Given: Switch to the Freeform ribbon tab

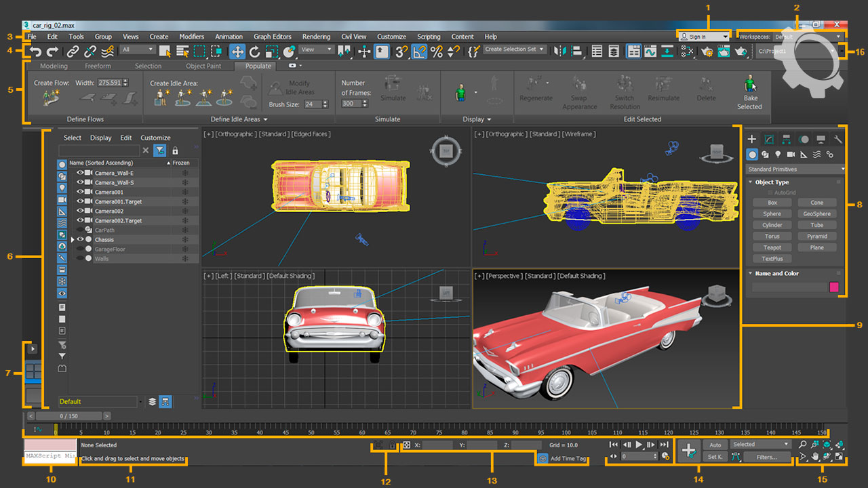Looking at the screenshot, I should click(98, 66).
